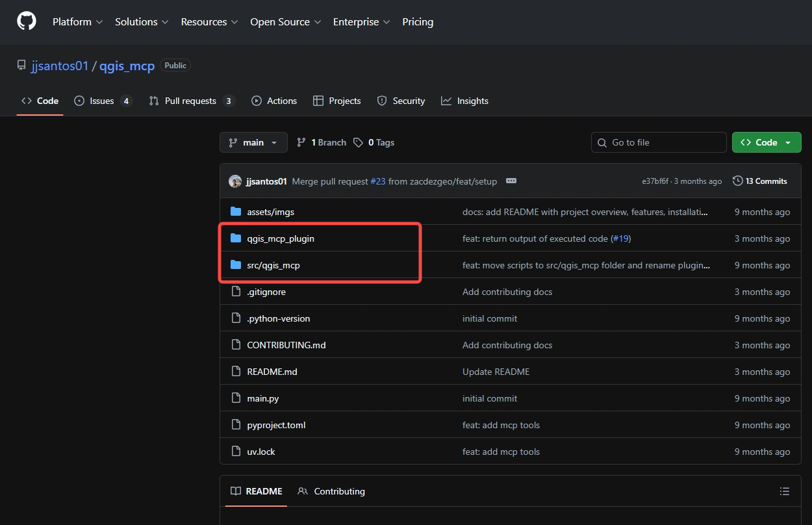View the 1 Branch link
Viewport: 812px width, 525px height.
pos(322,142)
